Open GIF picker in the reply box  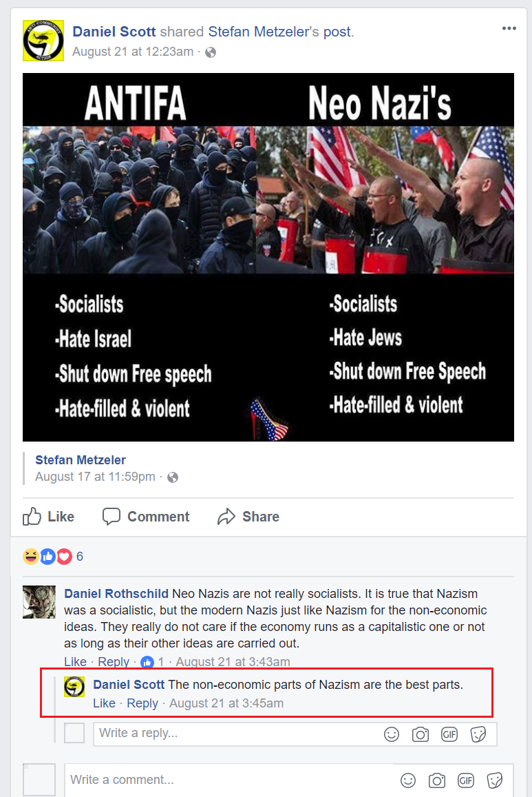pyautogui.click(x=449, y=734)
